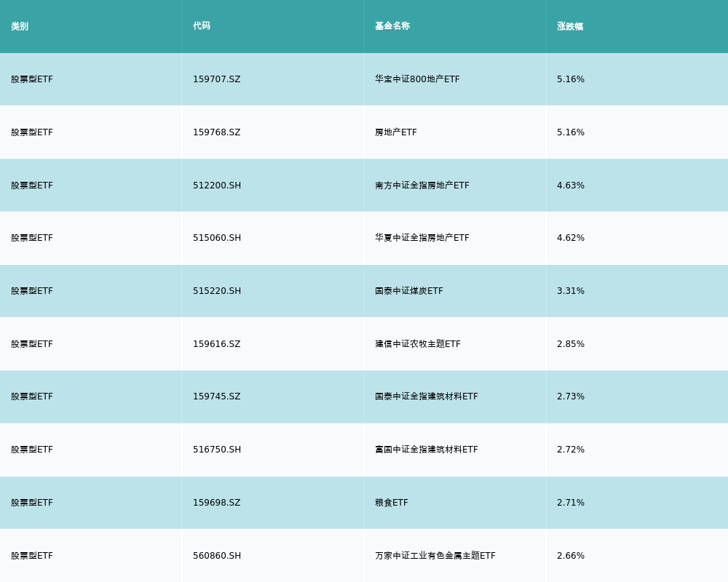728x582 pixels.
Task: Click the 涨跌幅 column header
Action: 570,26
